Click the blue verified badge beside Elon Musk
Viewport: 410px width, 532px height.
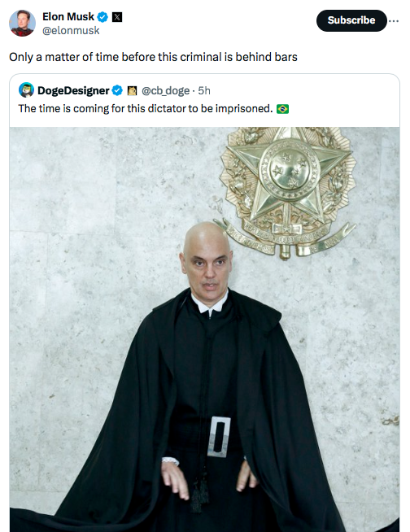[x=102, y=16]
